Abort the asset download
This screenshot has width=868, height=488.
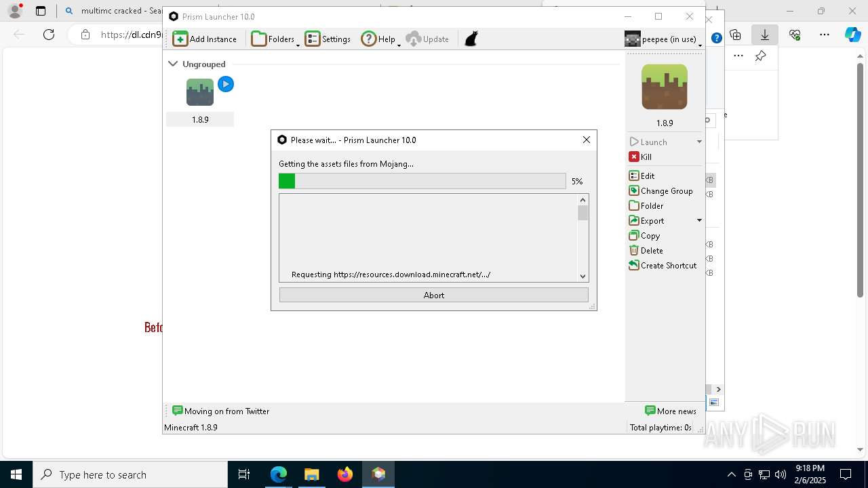pyautogui.click(x=434, y=295)
